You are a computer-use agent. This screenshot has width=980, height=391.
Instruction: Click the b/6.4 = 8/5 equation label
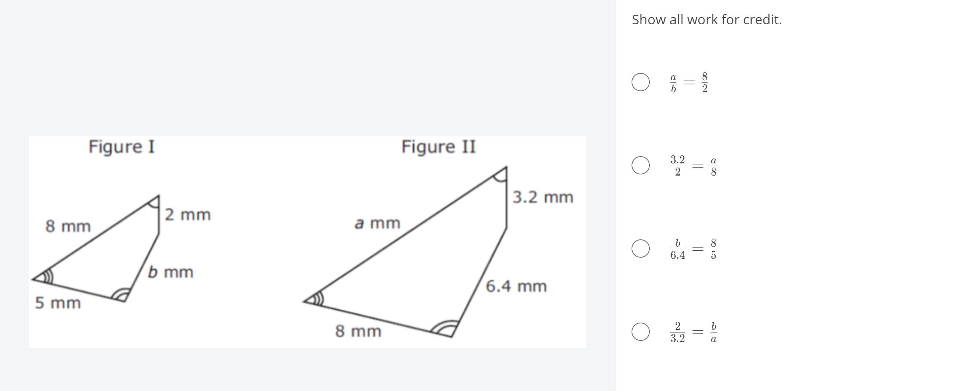click(693, 249)
